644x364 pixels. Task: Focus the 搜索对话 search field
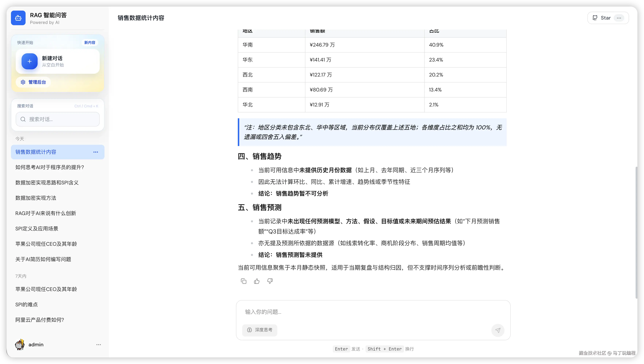coord(58,119)
